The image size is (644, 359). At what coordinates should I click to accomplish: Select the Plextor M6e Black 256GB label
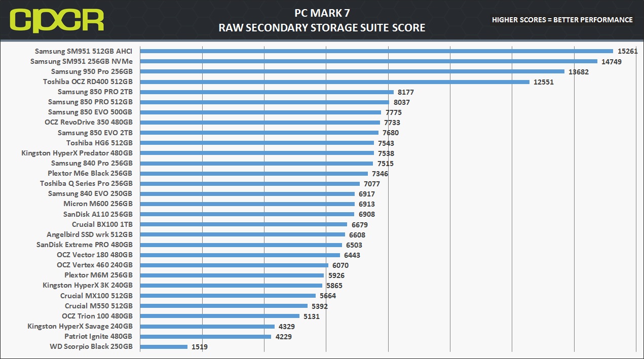click(x=90, y=173)
